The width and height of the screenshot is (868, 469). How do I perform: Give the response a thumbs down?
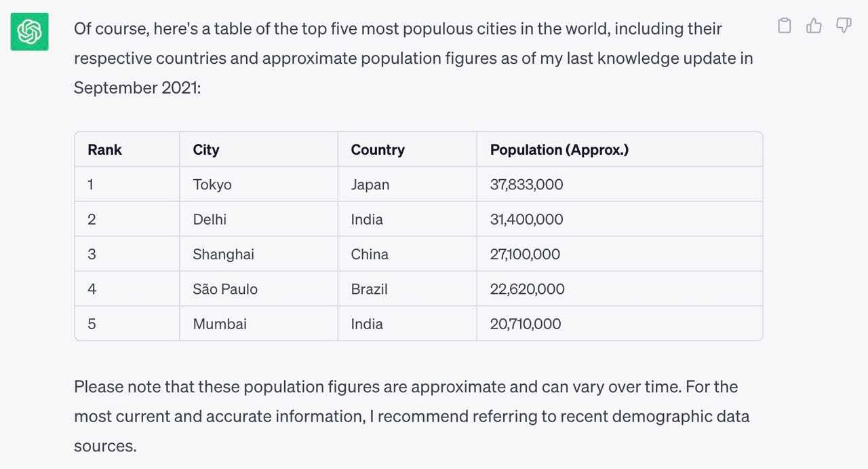[844, 26]
